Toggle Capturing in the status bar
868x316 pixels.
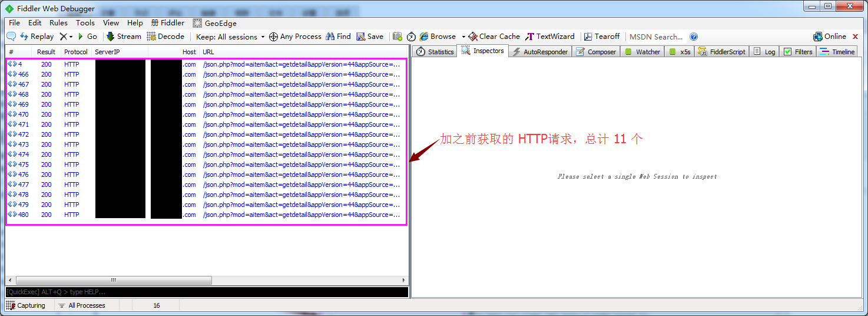point(26,305)
